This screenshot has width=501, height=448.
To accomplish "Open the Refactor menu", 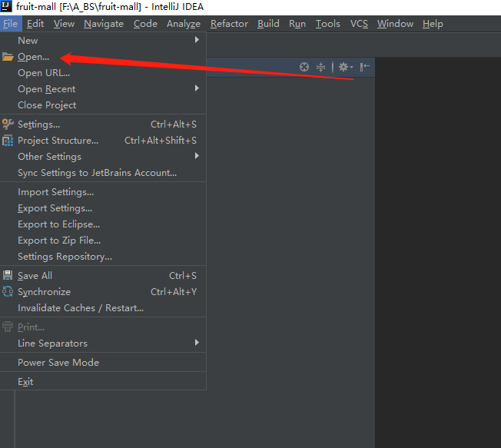I will (229, 24).
